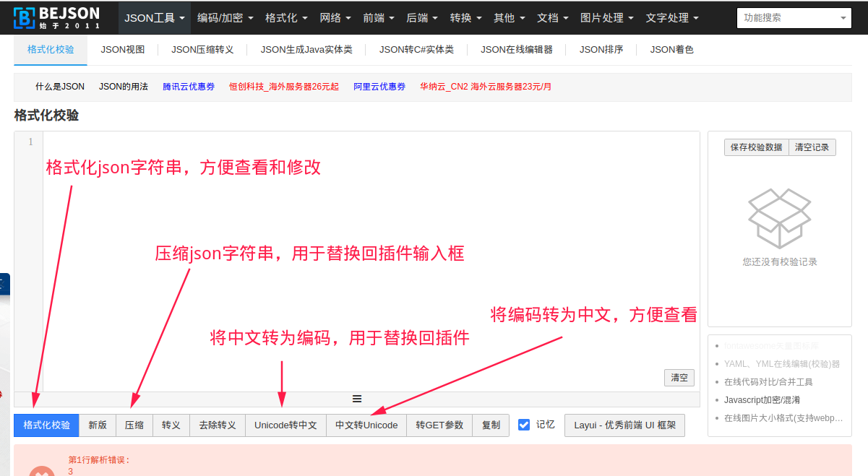Switch to the JSON压缩转义 tab

pos(202,49)
